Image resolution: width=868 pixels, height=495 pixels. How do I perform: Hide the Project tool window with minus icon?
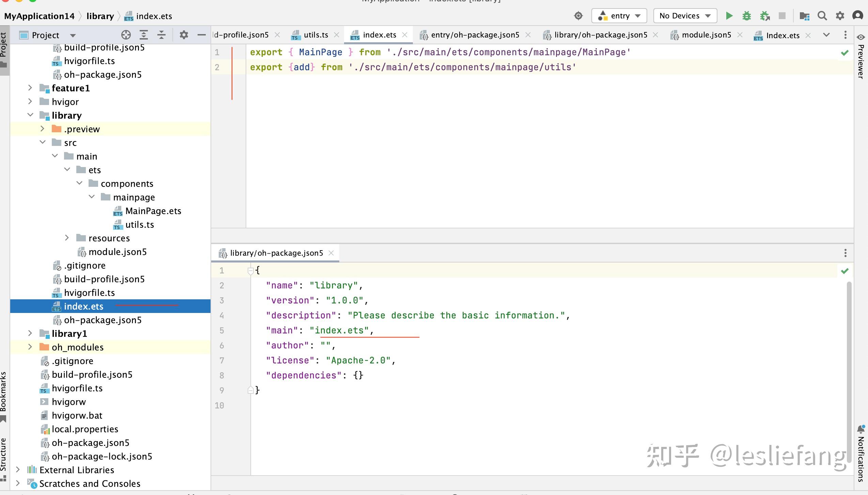click(x=202, y=35)
